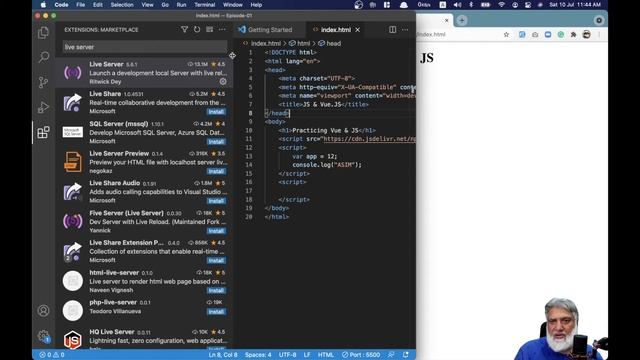Close the index.html editor tab

[358, 30]
